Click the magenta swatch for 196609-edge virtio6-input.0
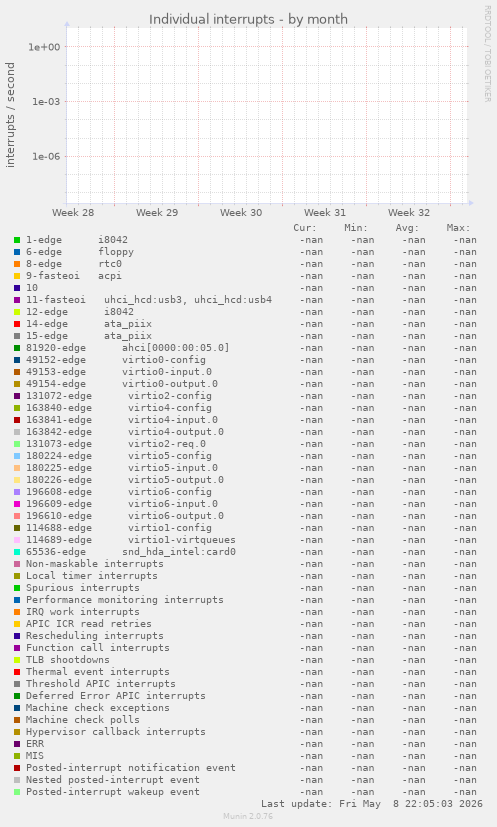This screenshot has height=827, width=497. (x=17, y=504)
